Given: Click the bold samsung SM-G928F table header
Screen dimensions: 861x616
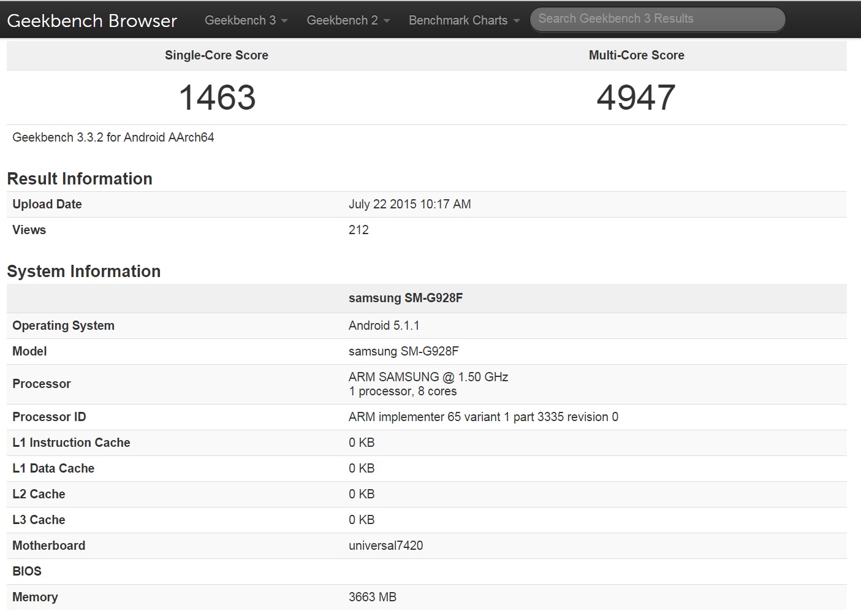Looking at the screenshot, I should click(406, 298).
